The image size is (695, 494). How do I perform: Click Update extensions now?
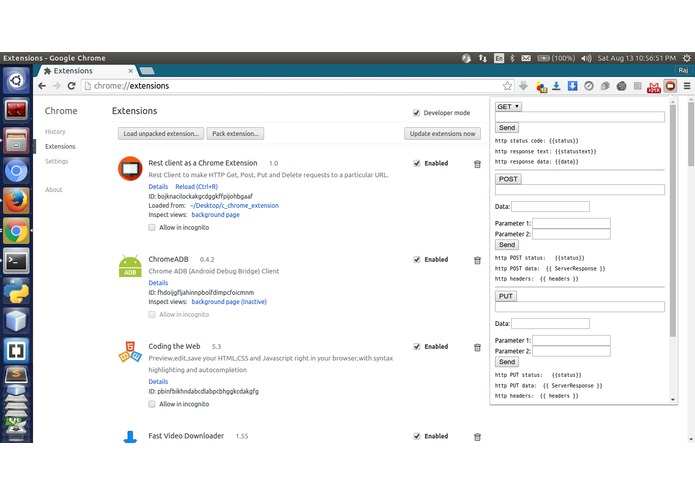(x=442, y=134)
